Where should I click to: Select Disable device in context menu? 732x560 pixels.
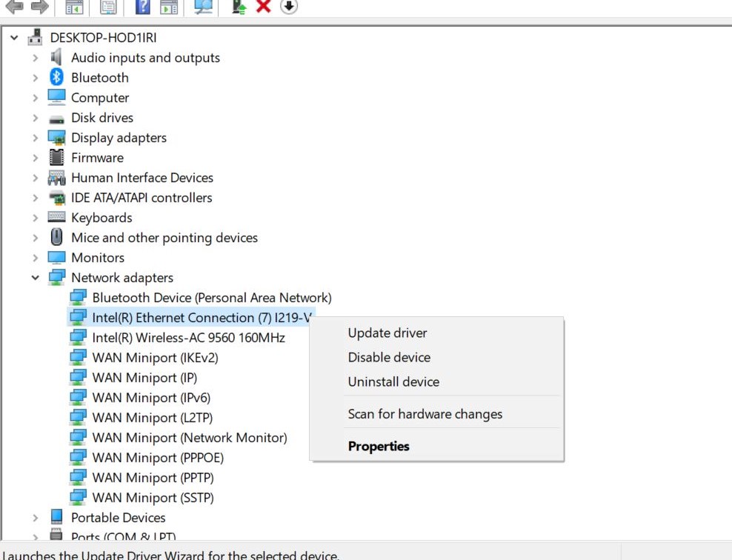coord(389,358)
